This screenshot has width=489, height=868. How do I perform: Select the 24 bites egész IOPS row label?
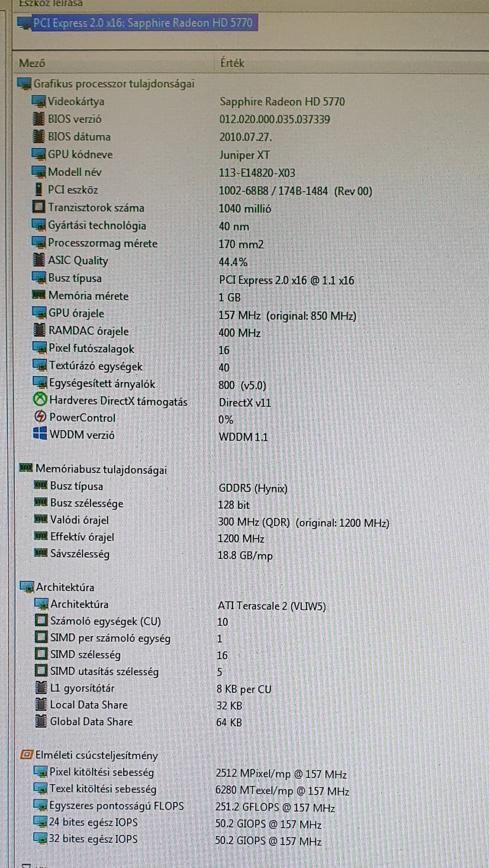pos(93,822)
